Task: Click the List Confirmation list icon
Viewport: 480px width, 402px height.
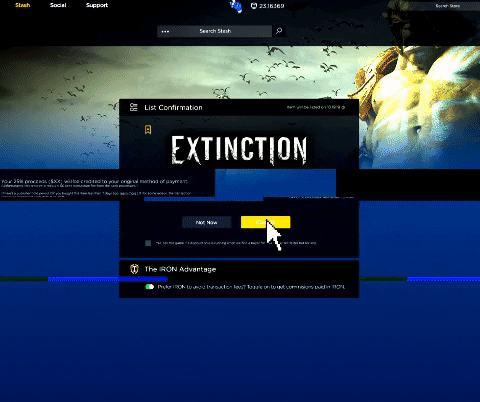Action: (x=134, y=107)
